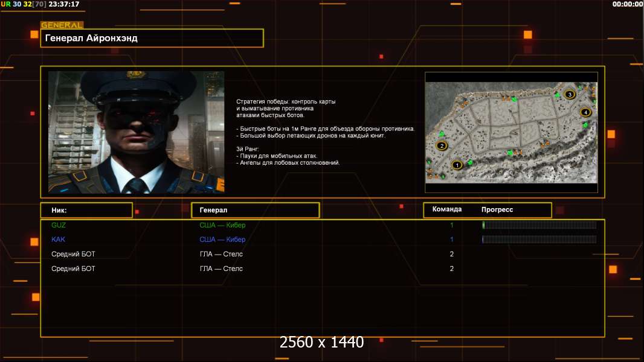Viewport: 644px width, 362px height.
Task: Click start position marker 2 on map
Action: (x=442, y=145)
